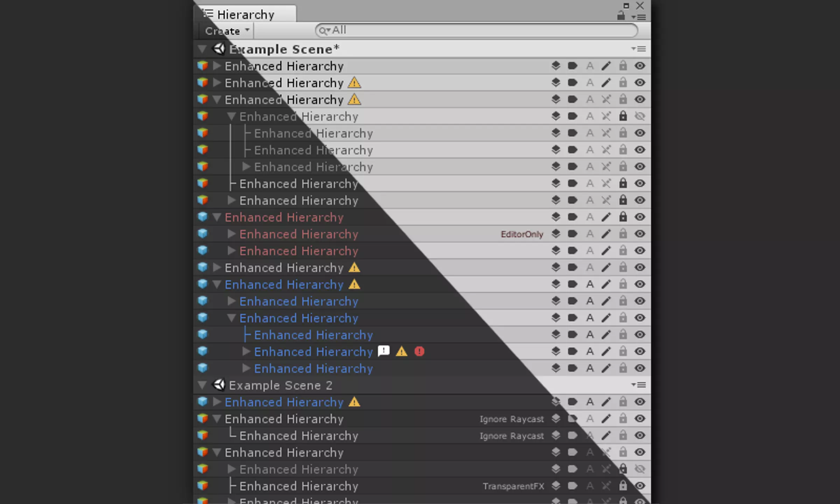Toggle the Hierarchy panel lock icon
This screenshot has width=840, height=504.
tap(621, 15)
